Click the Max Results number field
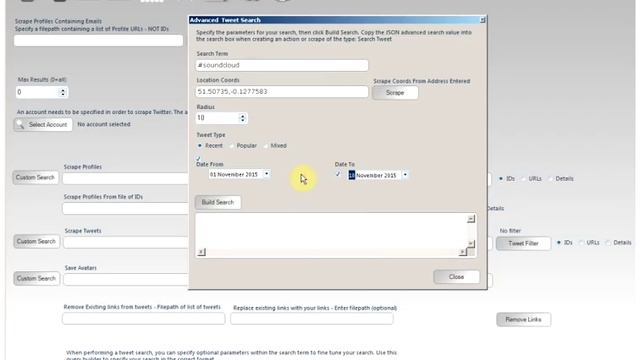 (38, 92)
